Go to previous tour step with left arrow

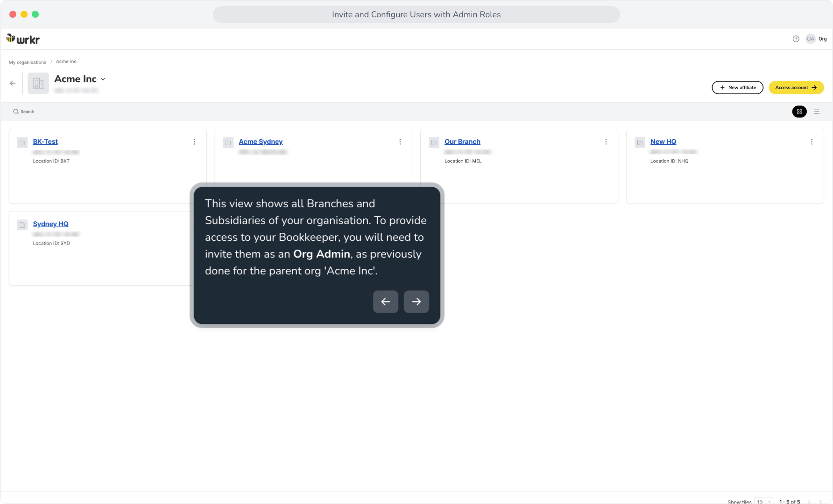click(x=386, y=301)
